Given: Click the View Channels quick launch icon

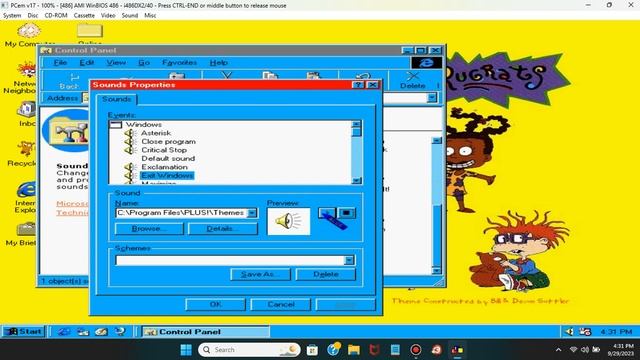Looking at the screenshot, I should 120,331.
